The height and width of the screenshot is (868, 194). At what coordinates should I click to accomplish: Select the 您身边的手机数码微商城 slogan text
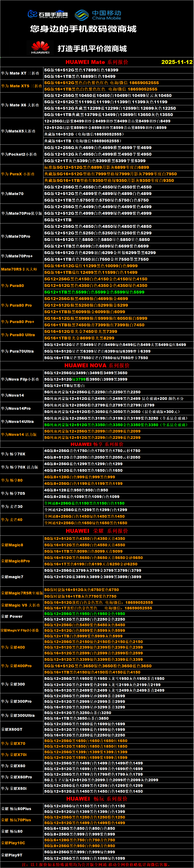point(83,29)
